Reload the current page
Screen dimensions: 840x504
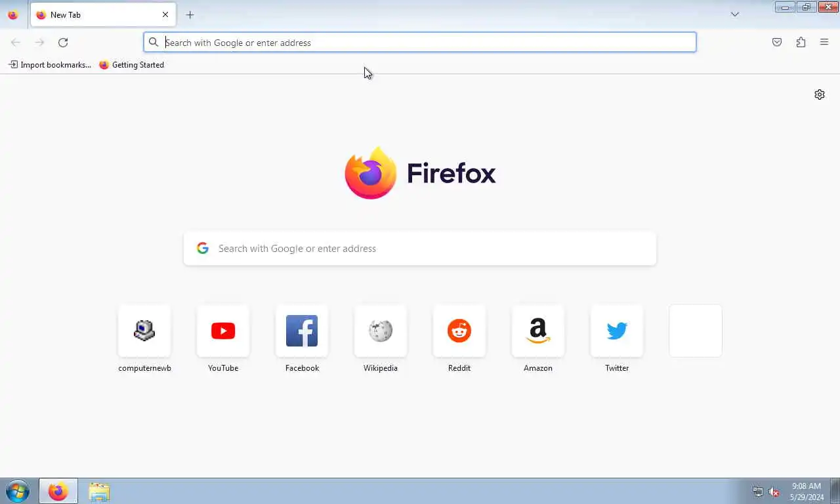[63, 43]
